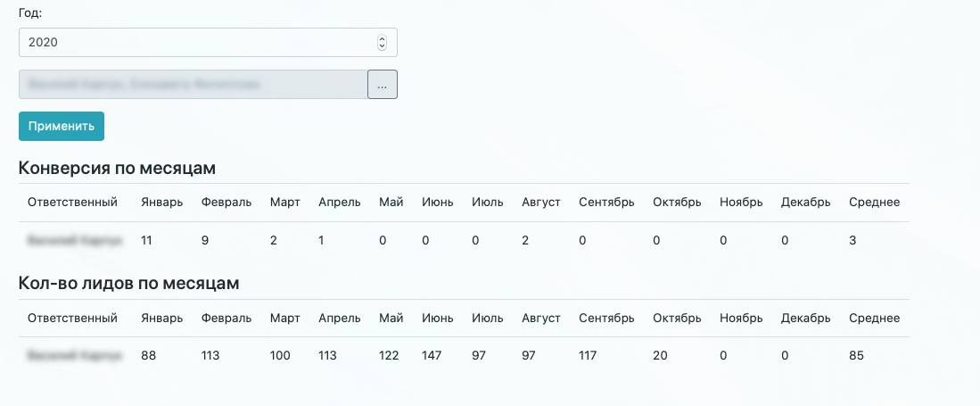
Task: Click the May leads value 122
Action: pos(390,356)
